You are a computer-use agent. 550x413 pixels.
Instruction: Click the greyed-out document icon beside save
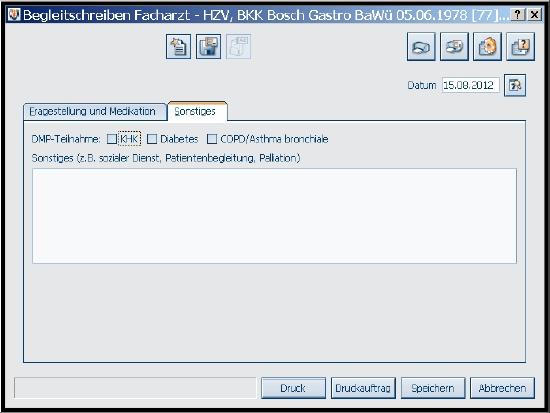239,47
